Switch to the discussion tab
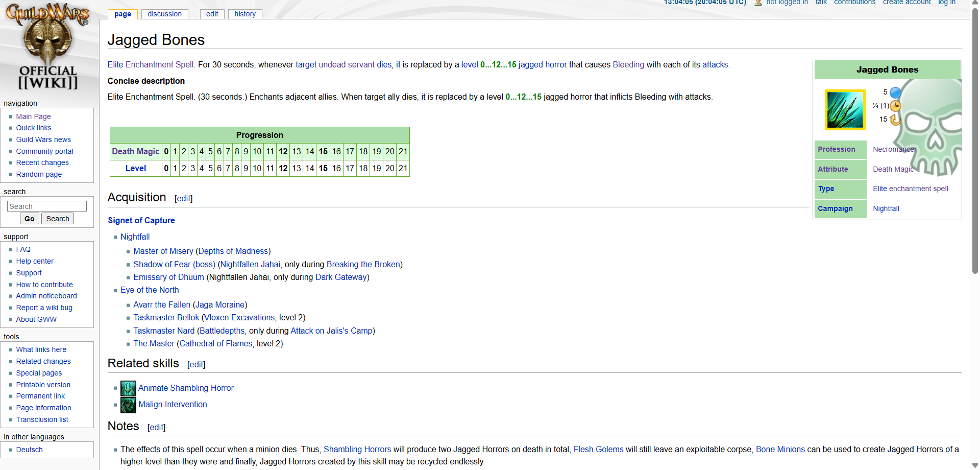The image size is (980, 470). tap(164, 14)
